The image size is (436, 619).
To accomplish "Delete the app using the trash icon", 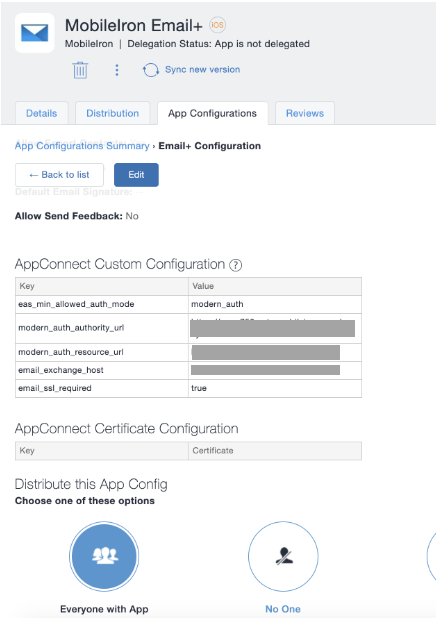I will pyautogui.click(x=80, y=70).
